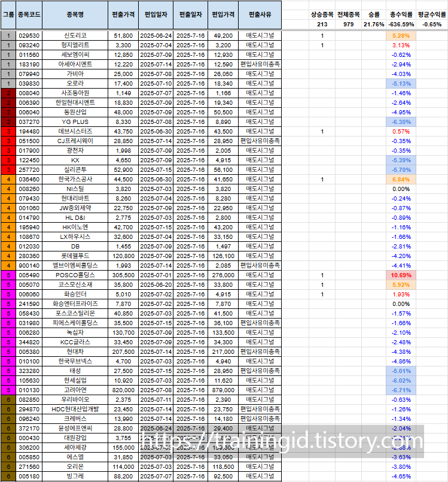Select the 207,500 price cell
Viewport: 448px width, 482px height.
123,351
